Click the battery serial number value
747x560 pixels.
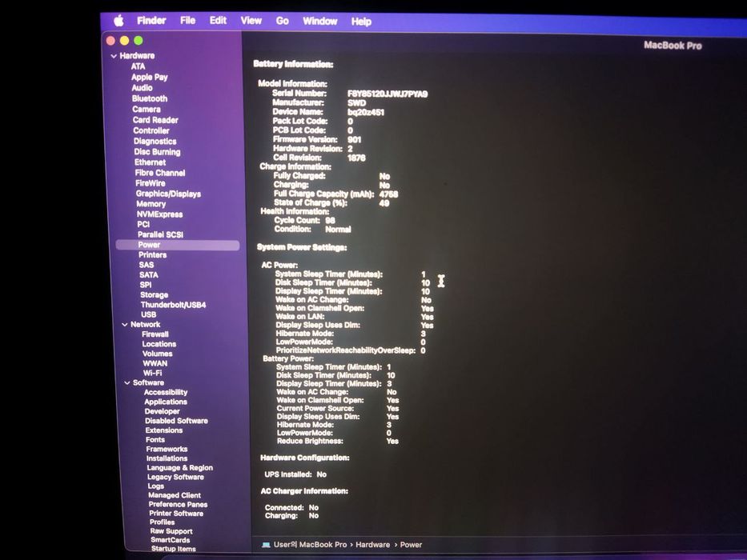(x=388, y=94)
